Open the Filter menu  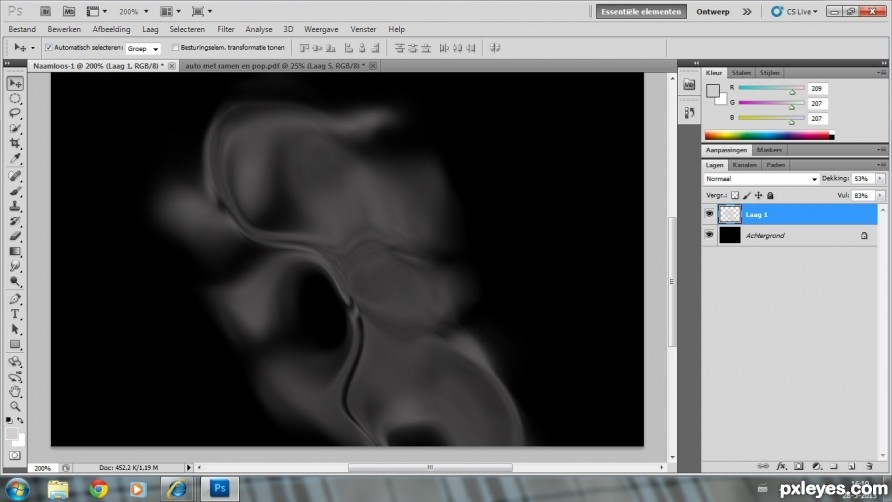pos(226,29)
